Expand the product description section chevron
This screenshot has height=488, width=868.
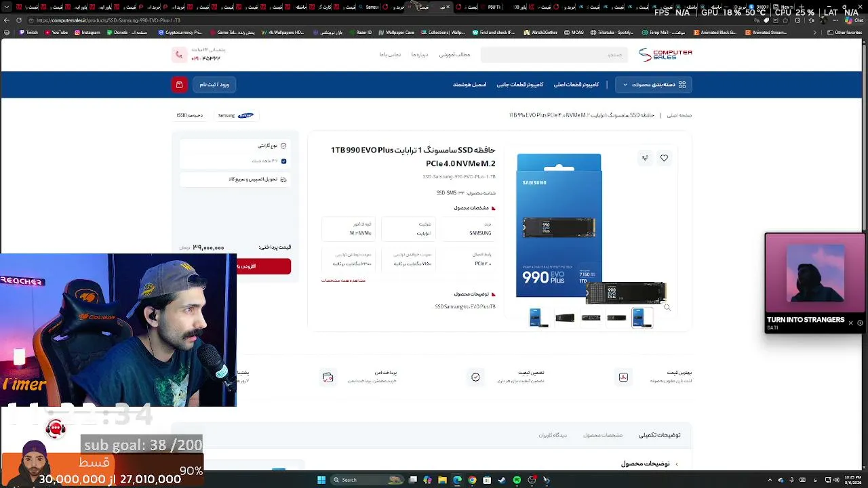(x=676, y=464)
